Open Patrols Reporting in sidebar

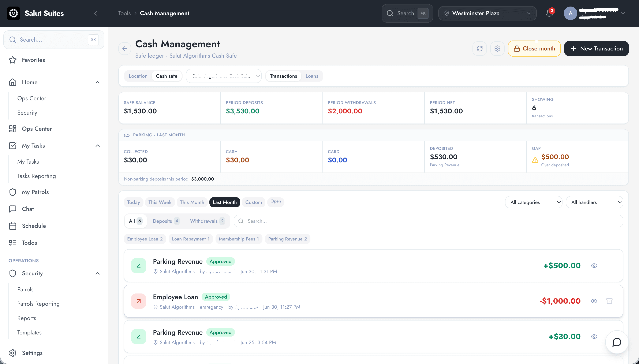38,304
